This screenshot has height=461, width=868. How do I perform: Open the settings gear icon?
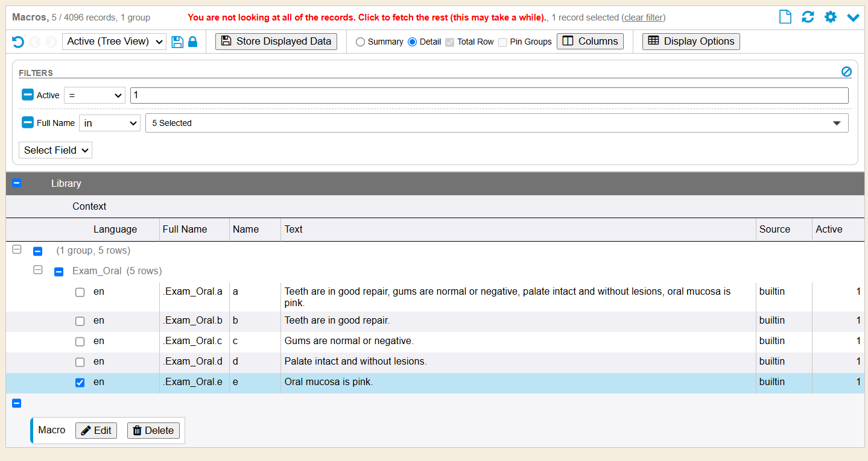pyautogui.click(x=831, y=17)
